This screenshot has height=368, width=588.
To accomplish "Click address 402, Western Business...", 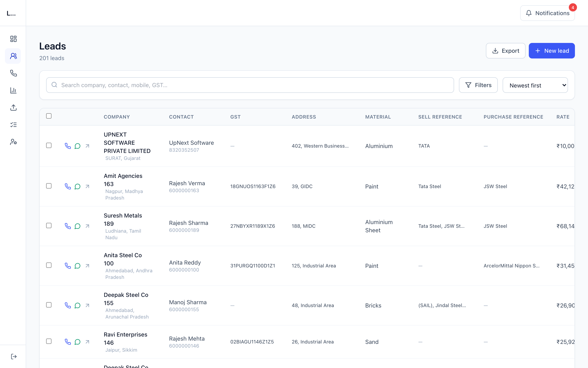I will coord(320,146).
